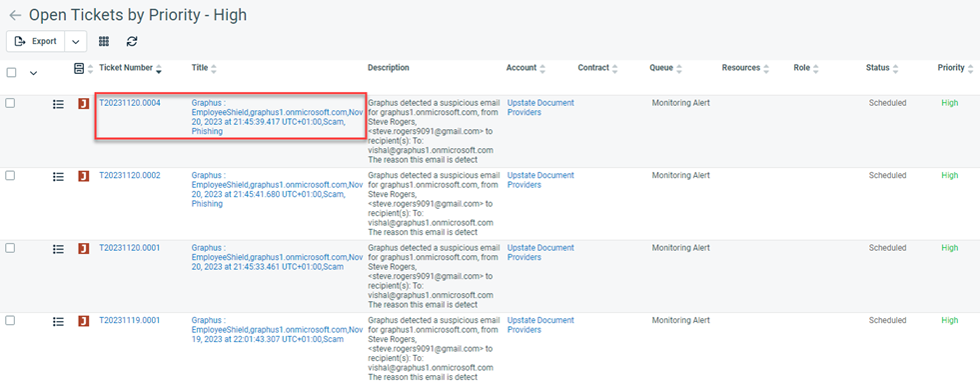Image resolution: width=980 pixels, height=382 pixels.
Task: Tick checkbox for ticket T20231120.0004
Action: (10, 103)
